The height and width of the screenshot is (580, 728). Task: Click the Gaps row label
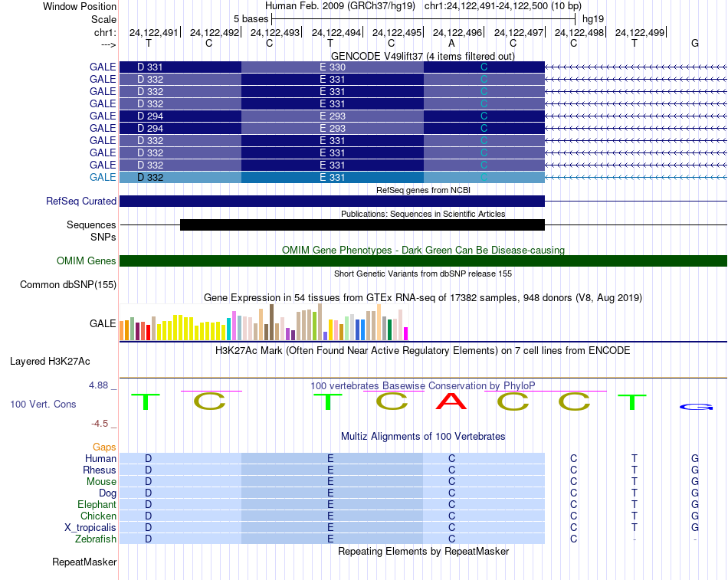[104, 447]
